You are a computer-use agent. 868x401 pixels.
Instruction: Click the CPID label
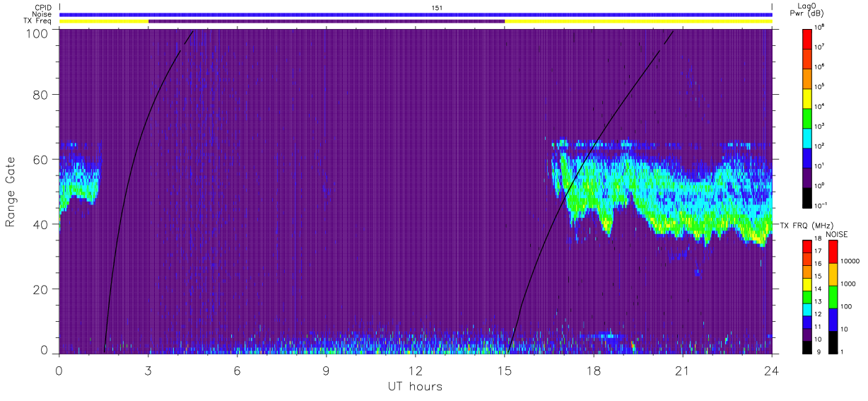tap(42, 7)
